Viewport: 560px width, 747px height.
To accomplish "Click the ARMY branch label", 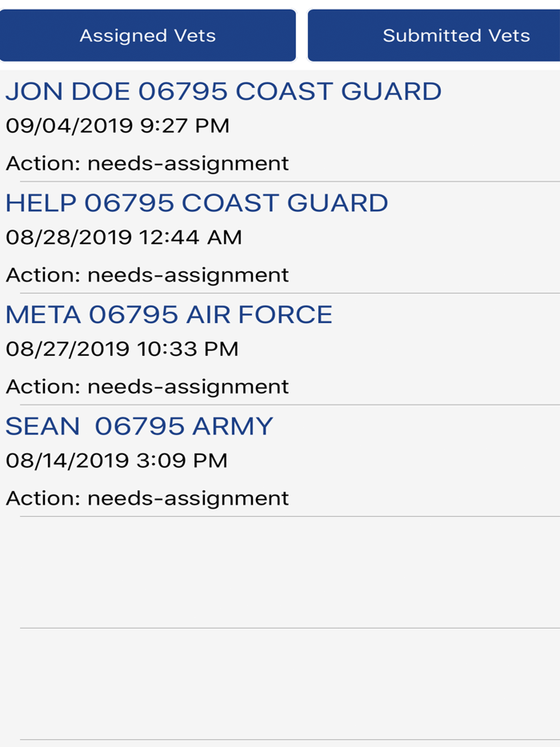I will point(233,426).
